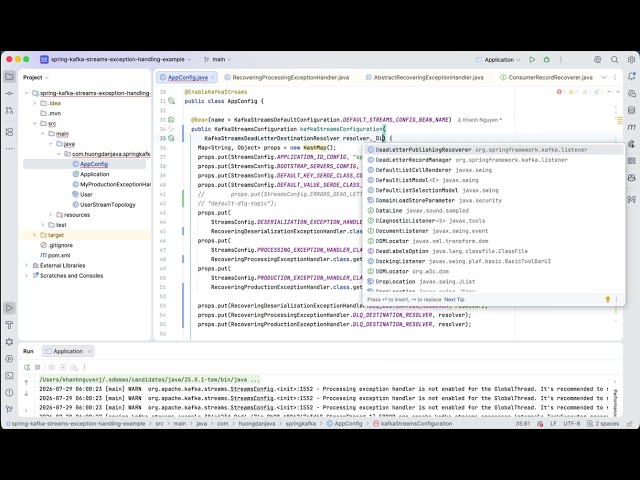Click AppConfig breadcrumb in status bar
The image size is (640, 480).
point(344,424)
